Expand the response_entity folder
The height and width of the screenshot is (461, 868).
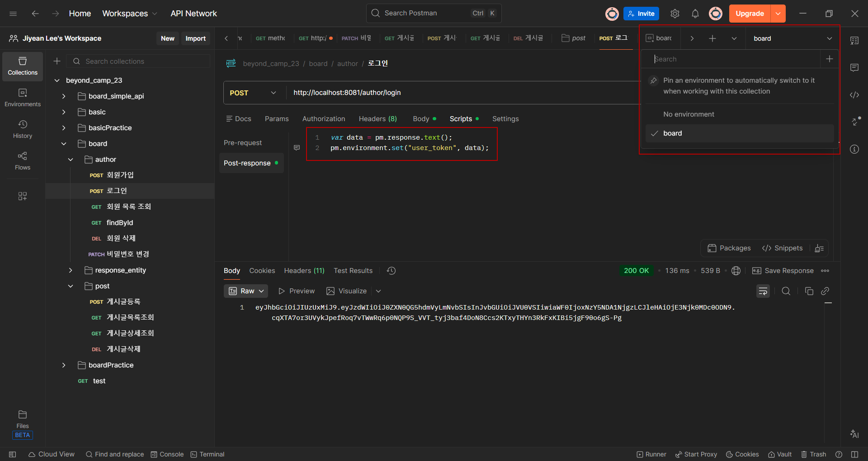coord(71,270)
